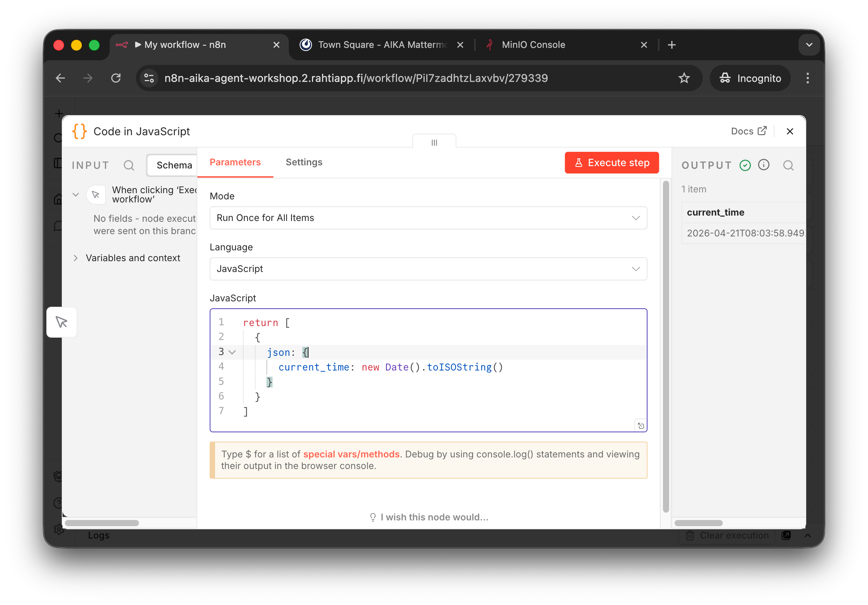Collapse the 'When clicking Execute workflow' node
Screen dimensions: 868x605
[x=76, y=195]
